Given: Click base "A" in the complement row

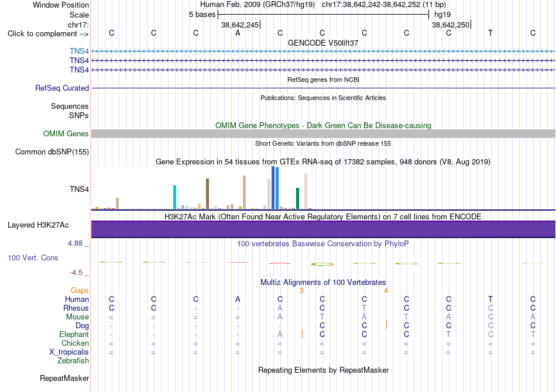Looking at the screenshot, I should point(238,33).
